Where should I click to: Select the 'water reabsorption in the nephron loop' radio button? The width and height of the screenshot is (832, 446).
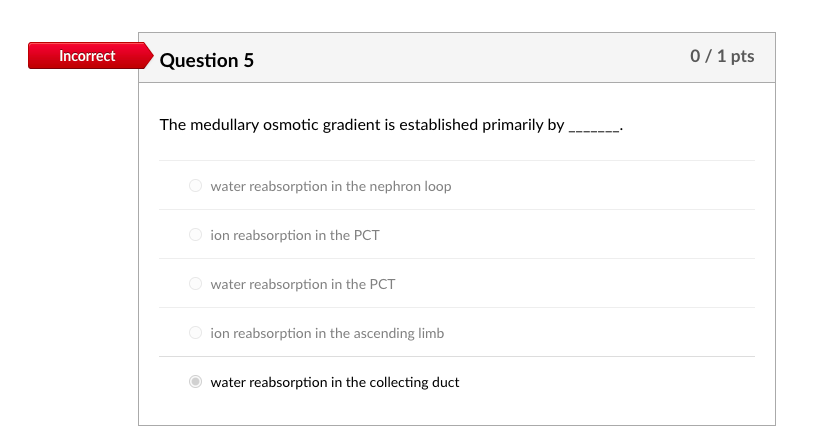pos(195,186)
